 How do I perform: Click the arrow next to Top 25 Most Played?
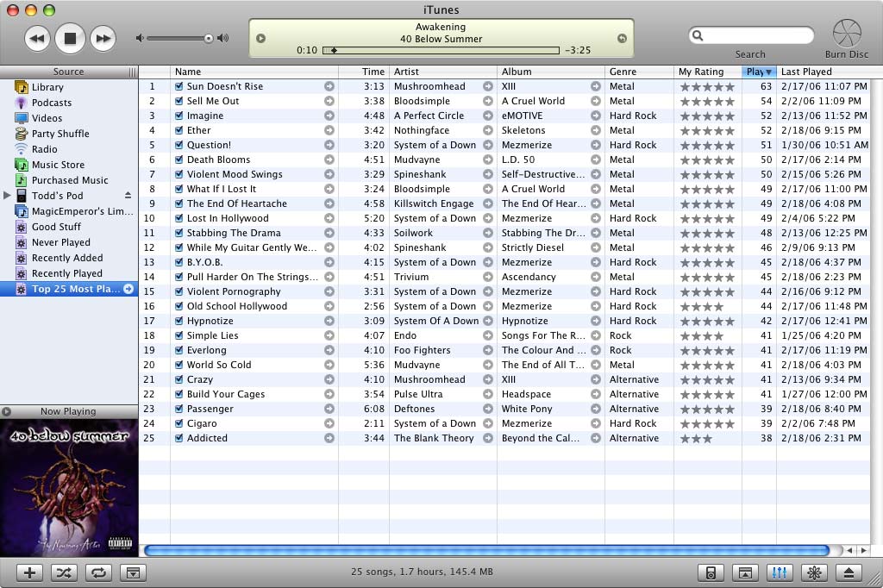click(128, 289)
